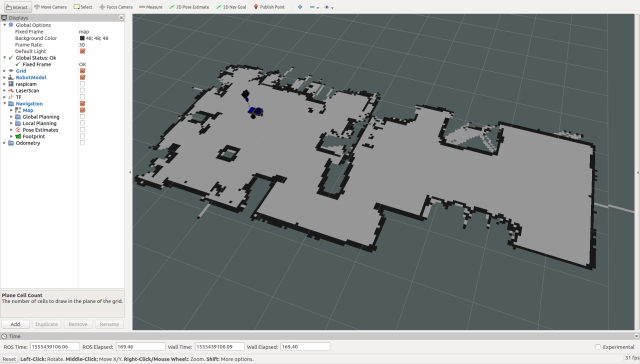Click the Add display button
Viewport: 640px width, 364px height.
(15, 324)
